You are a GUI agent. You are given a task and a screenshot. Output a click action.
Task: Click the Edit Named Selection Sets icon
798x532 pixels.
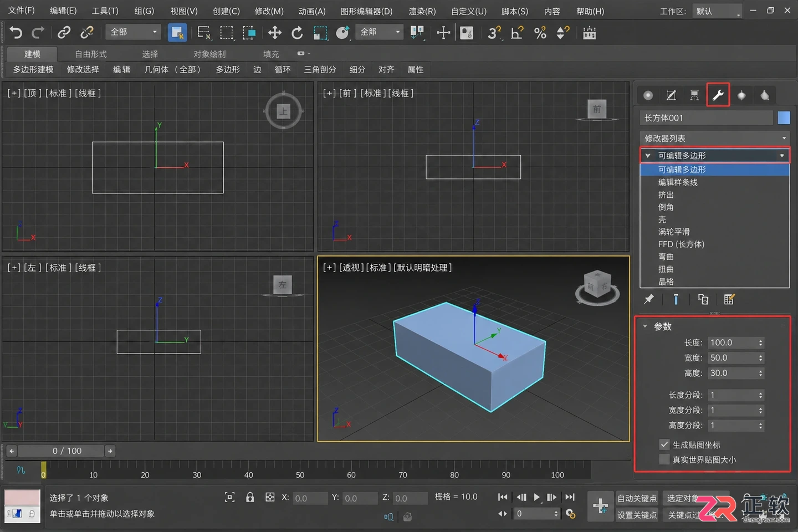coord(590,33)
